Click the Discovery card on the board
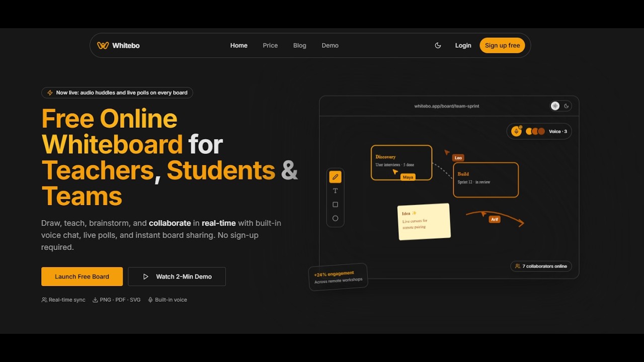Image resolution: width=644 pixels, height=362 pixels. [401, 162]
